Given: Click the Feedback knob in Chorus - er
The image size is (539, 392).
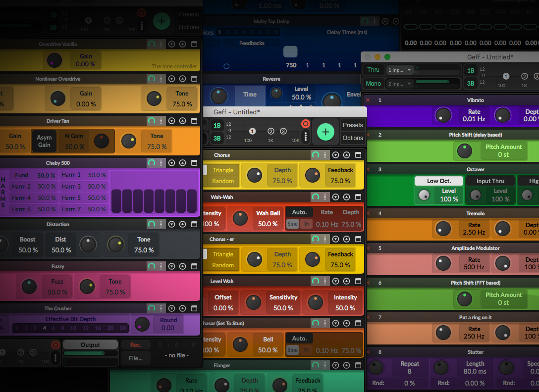Looking at the screenshot, I should pyautogui.click(x=313, y=259).
